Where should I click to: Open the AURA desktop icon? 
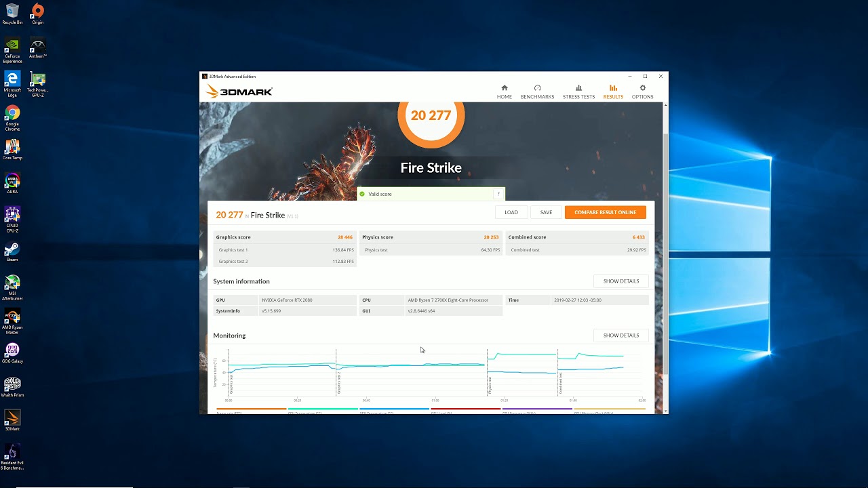click(12, 184)
